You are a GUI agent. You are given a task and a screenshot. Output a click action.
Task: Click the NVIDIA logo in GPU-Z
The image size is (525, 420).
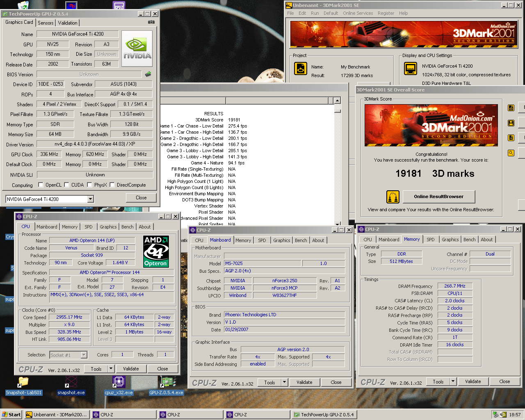137,49
